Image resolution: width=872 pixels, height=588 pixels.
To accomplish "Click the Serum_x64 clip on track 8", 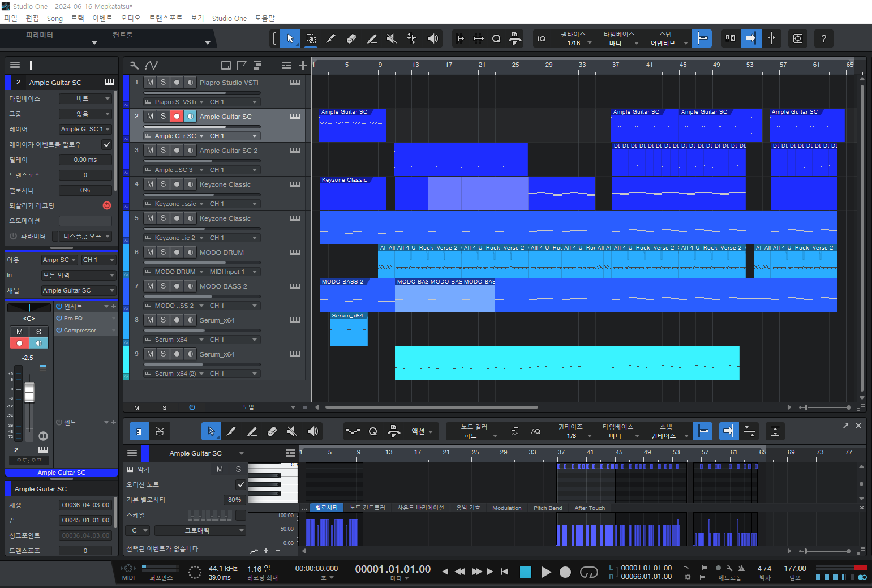I will (349, 329).
